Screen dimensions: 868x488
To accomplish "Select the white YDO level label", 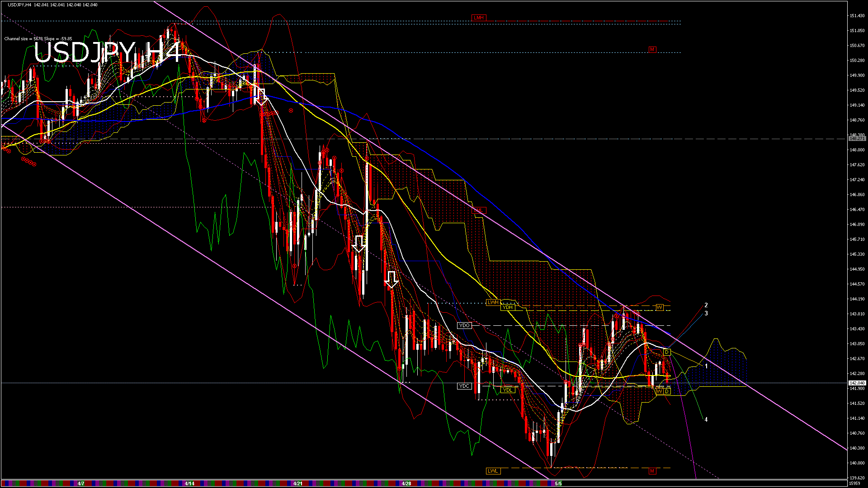I will 464,325.
